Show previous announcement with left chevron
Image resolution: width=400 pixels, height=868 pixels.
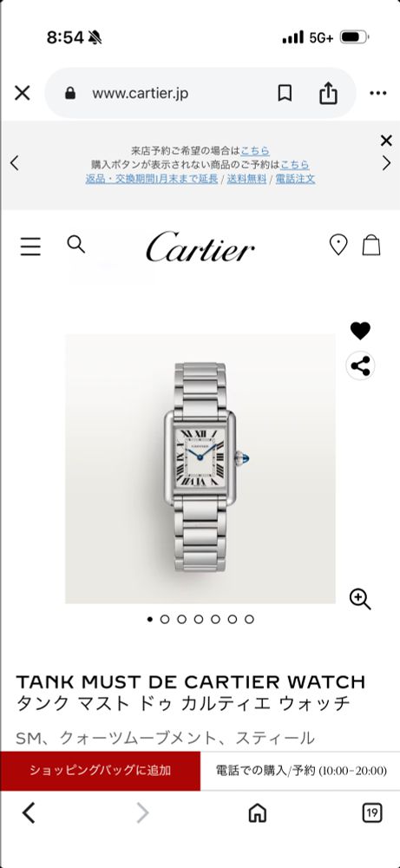[x=15, y=163]
